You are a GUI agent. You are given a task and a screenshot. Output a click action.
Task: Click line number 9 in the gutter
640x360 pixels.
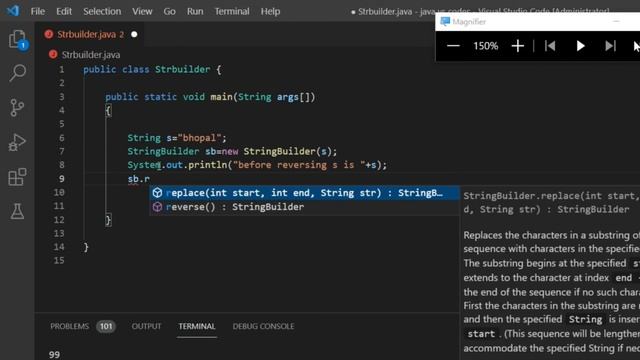(61, 179)
